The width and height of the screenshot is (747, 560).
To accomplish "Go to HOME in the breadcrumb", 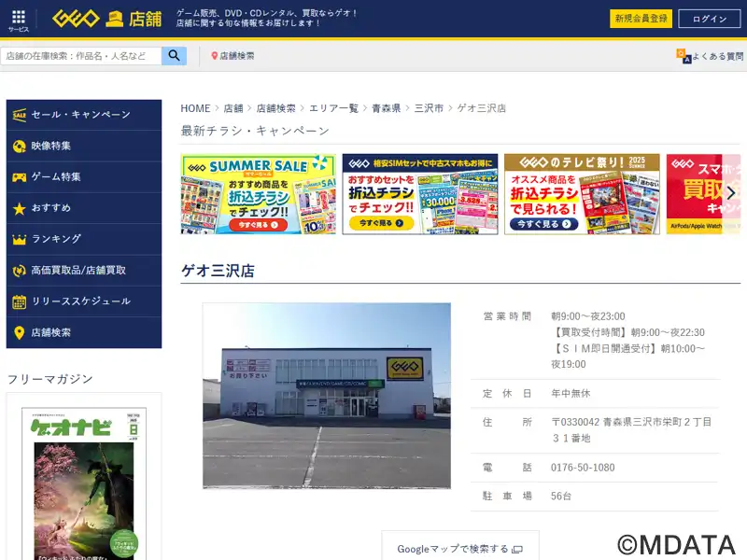I will pos(195,108).
